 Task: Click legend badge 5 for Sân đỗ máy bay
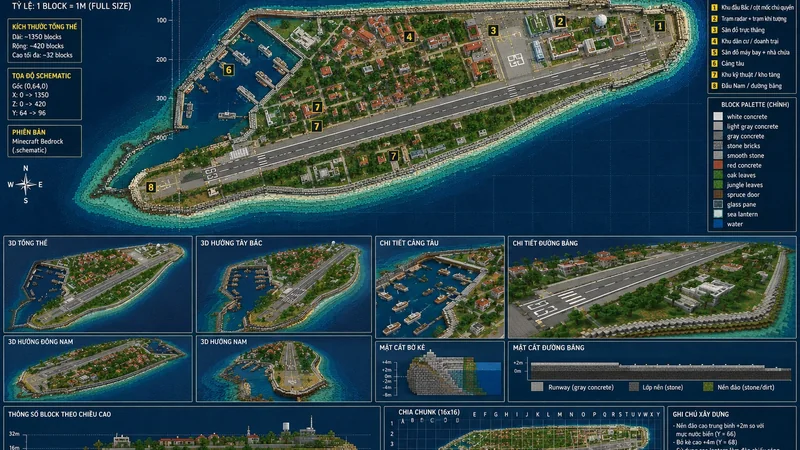point(714,53)
